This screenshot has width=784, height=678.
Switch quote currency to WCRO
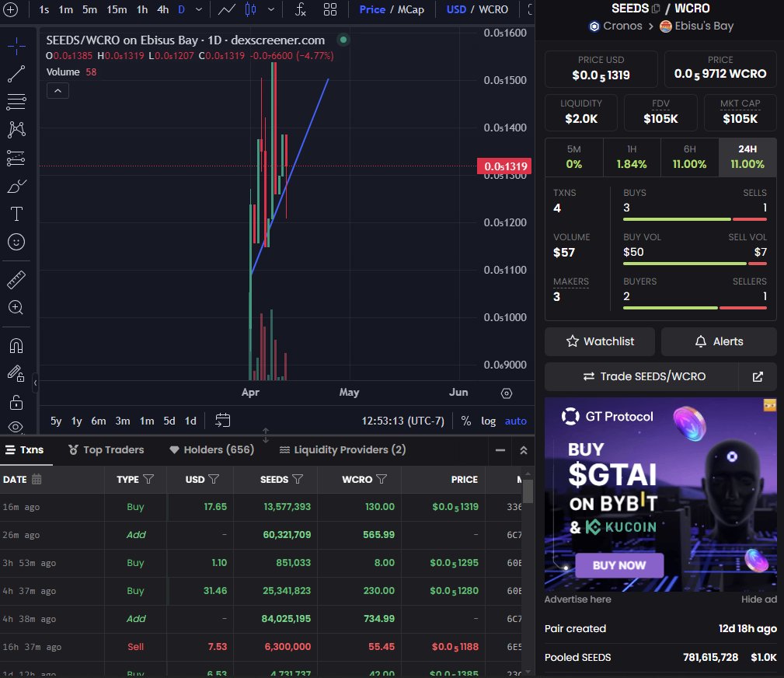[493, 9]
